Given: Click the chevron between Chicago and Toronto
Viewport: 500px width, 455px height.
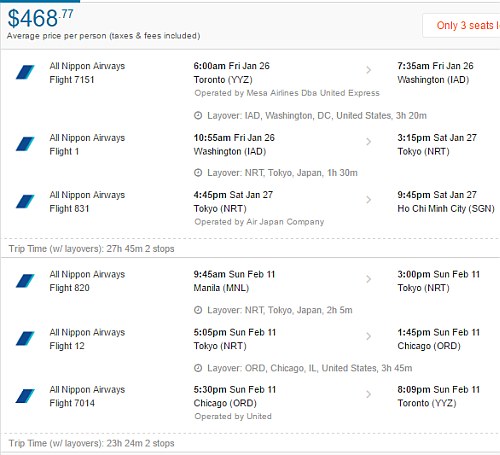Looking at the screenshot, I should coord(368,394).
